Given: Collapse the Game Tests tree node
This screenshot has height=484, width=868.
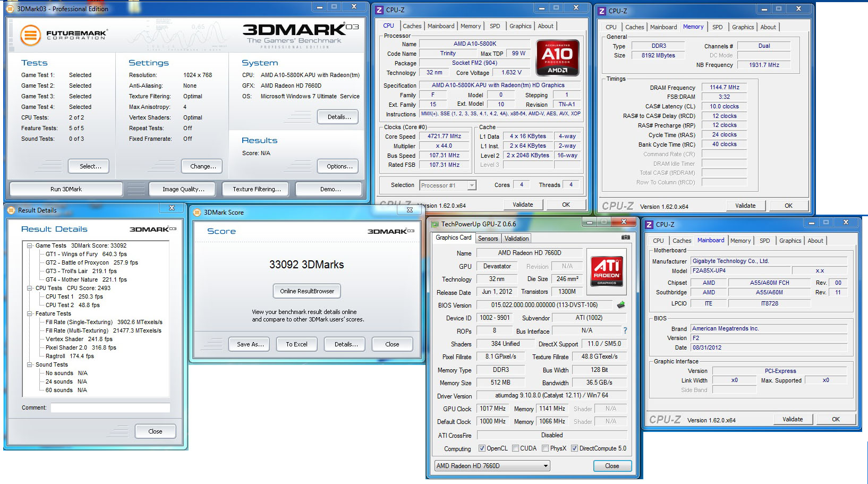Looking at the screenshot, I should click(30, 245).
